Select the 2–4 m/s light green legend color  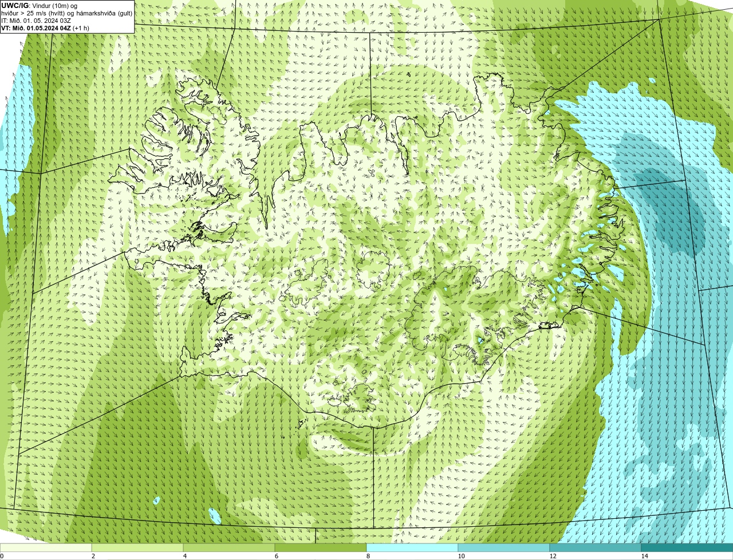tap(137, 547)
